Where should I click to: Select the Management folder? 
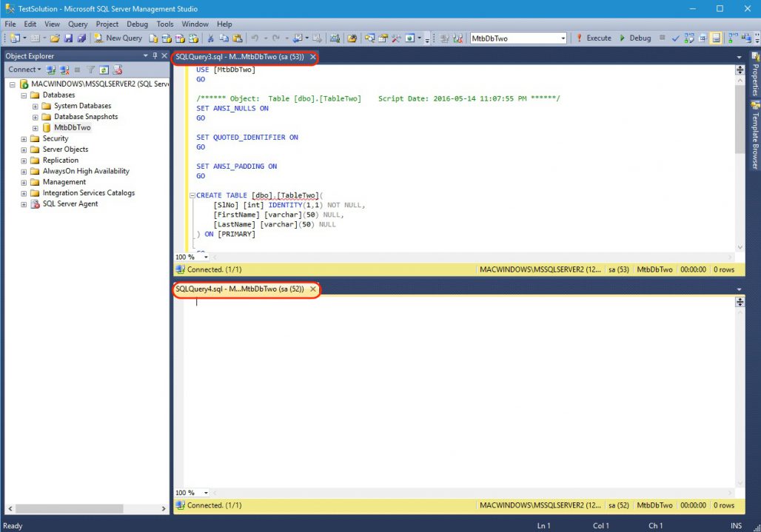(x=64, y=182)
